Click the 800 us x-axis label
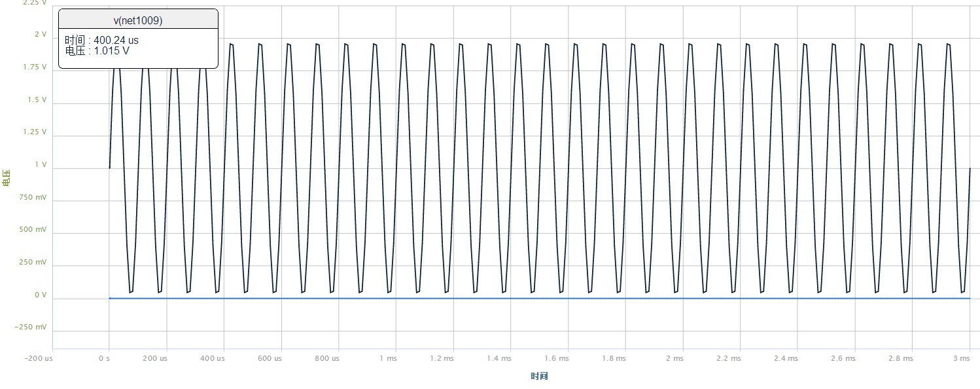980x389 pixels. (x=327, y=359)
